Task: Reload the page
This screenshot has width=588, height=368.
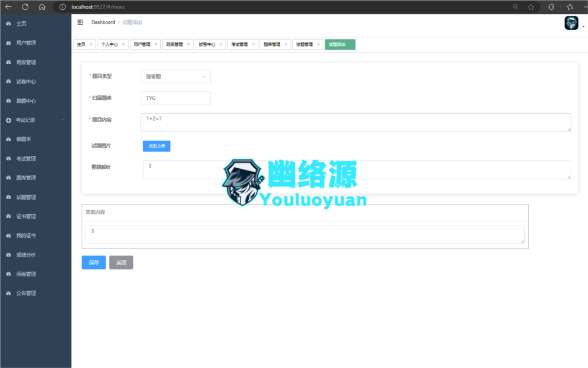Action: click(25, 7)
